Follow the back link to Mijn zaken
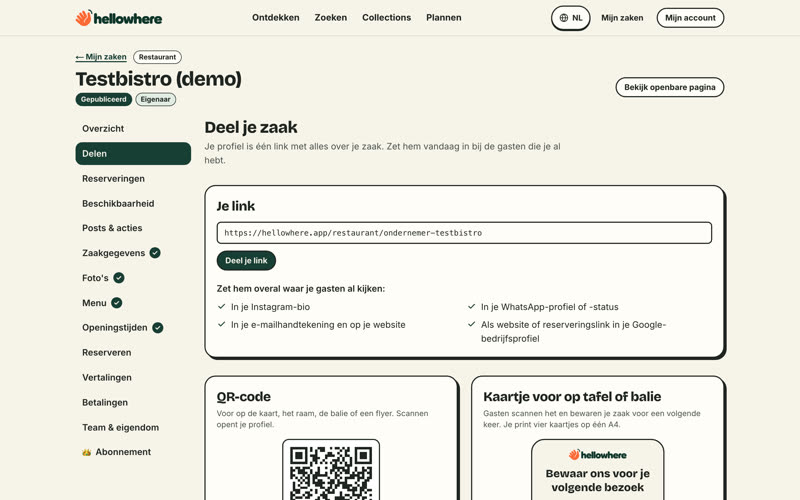The width and height of the screenshot is (800, 500). tap(101, 57)
